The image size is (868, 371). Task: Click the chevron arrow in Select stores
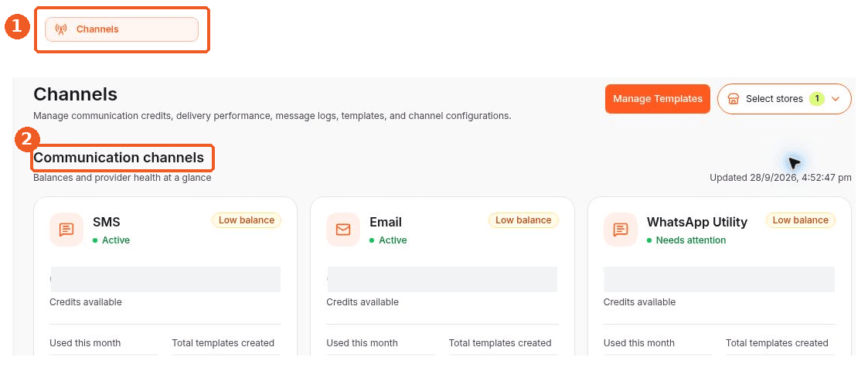836,99
